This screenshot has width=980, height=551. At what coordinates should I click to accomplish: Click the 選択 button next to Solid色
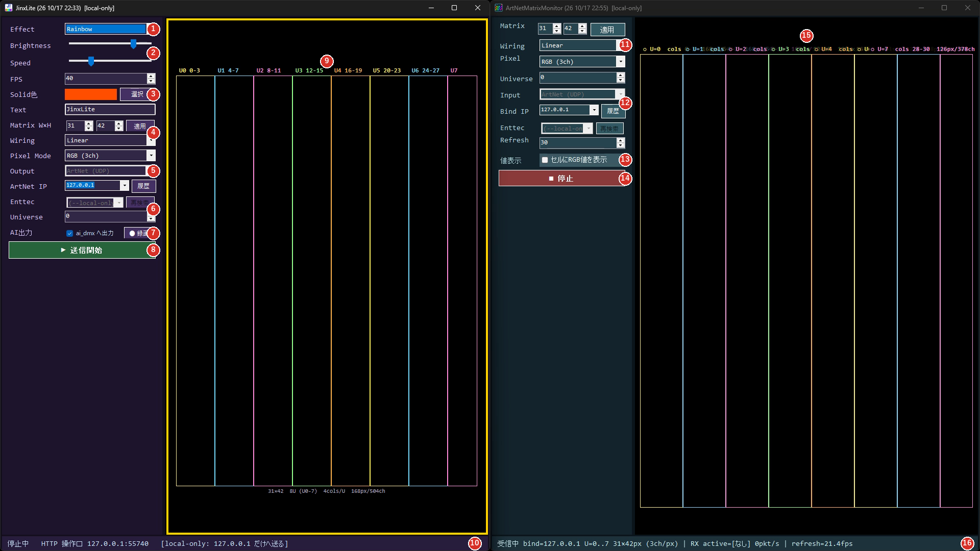click(x=137, y=94)
